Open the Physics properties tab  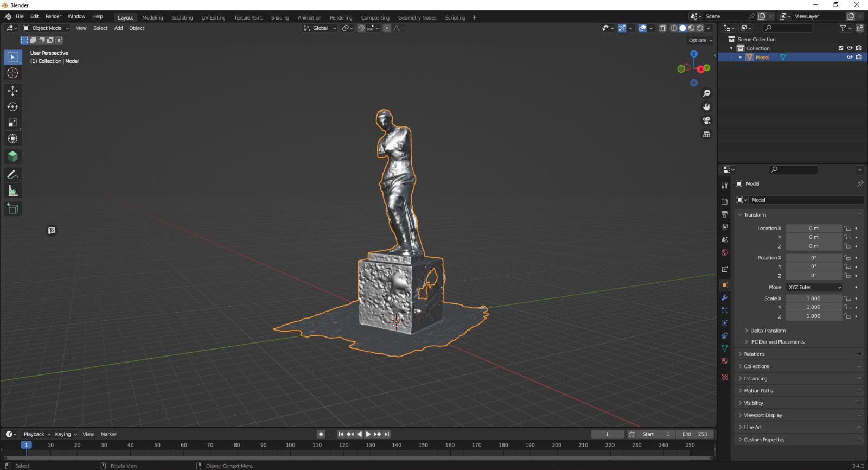coord(724,323)
